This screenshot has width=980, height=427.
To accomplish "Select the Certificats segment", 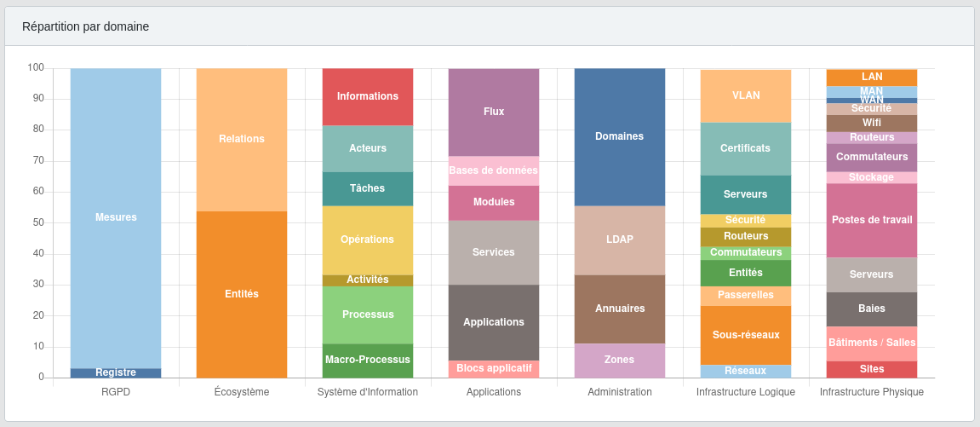I will (746, 148).
